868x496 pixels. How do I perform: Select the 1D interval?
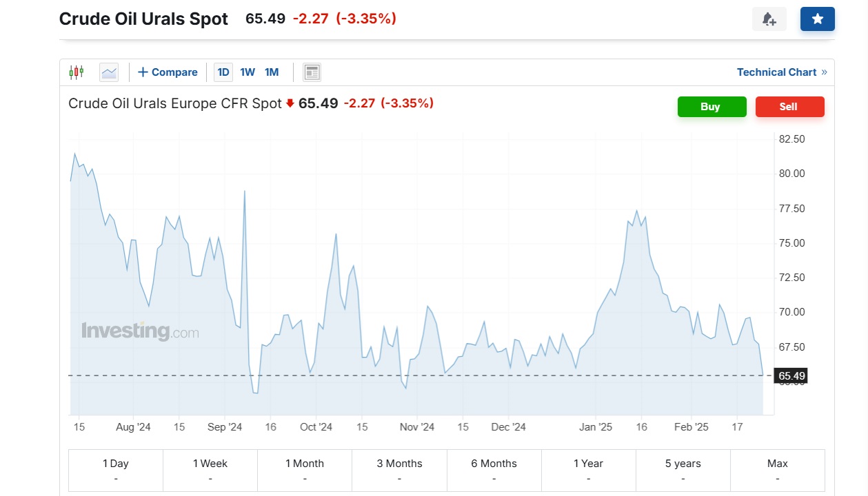coord(223,72)
